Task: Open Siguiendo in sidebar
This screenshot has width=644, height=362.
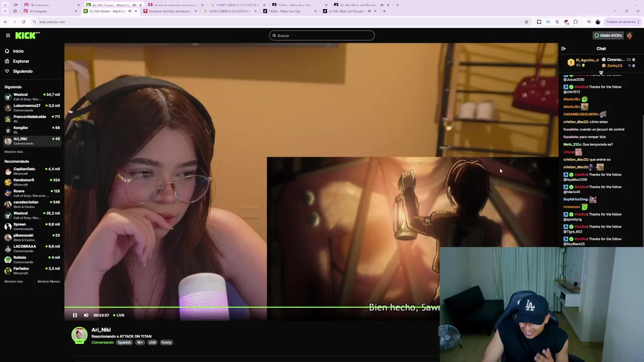Action: [23, 71]
